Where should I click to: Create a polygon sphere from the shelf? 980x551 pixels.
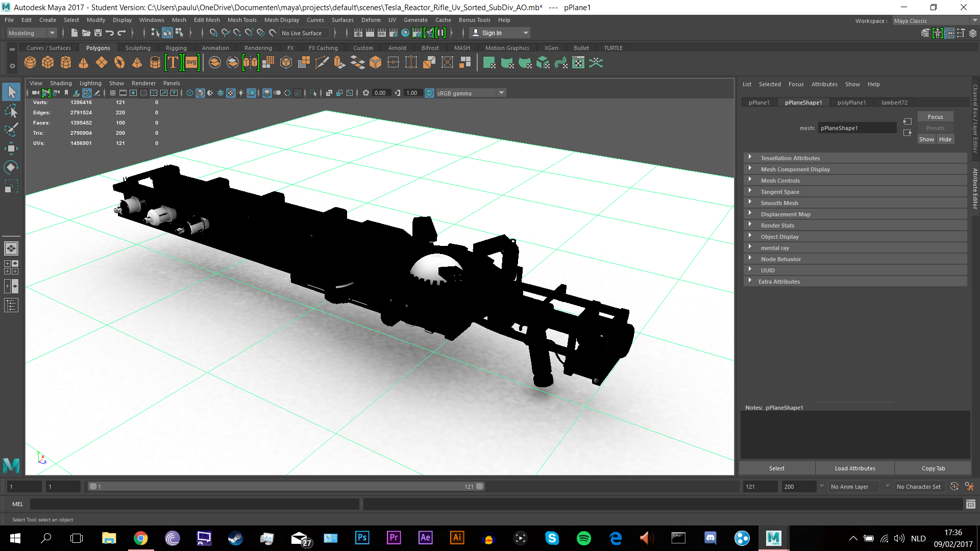click(30, 63)
